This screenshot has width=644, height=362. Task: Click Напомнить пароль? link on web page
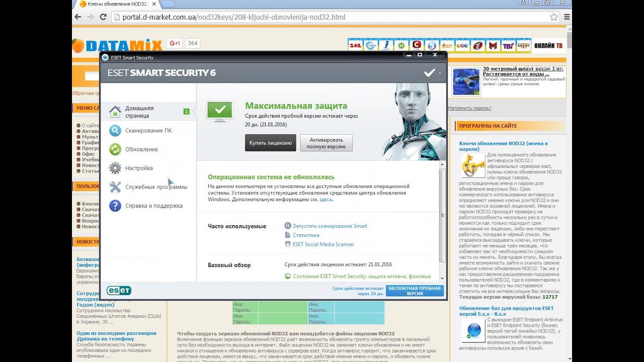click(469, 108)
